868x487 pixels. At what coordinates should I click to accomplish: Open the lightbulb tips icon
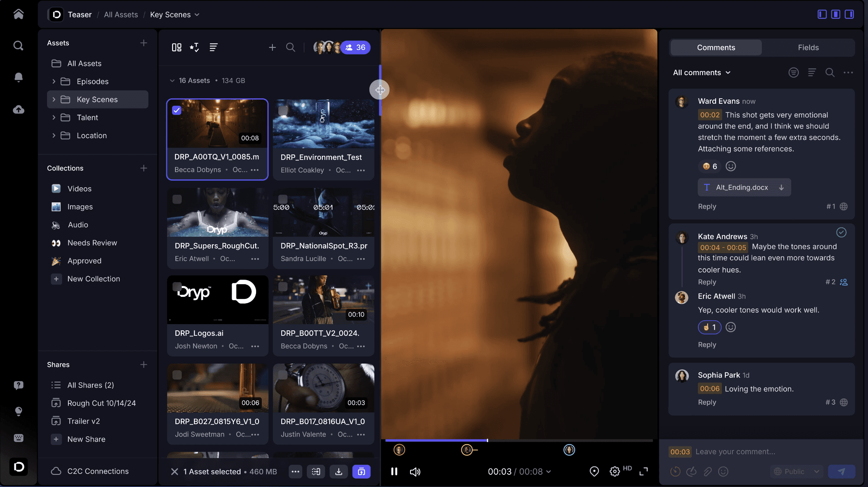tap(18, 411)
